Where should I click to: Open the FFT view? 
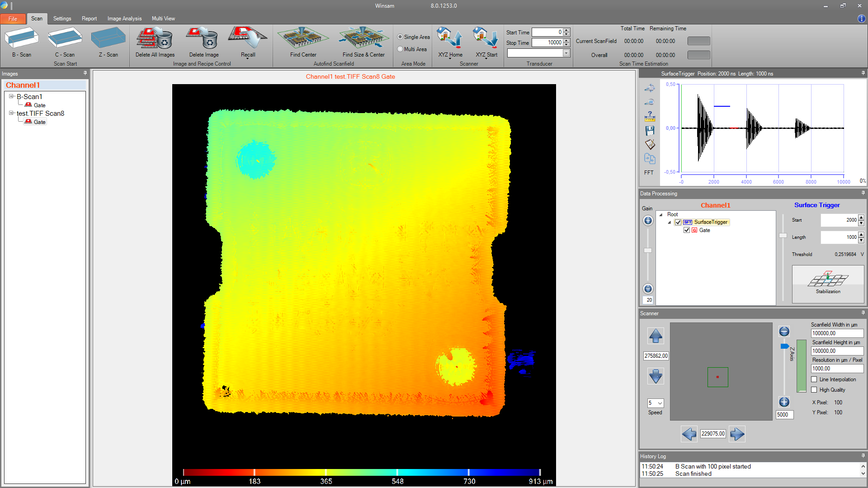(x=649, y=172)
